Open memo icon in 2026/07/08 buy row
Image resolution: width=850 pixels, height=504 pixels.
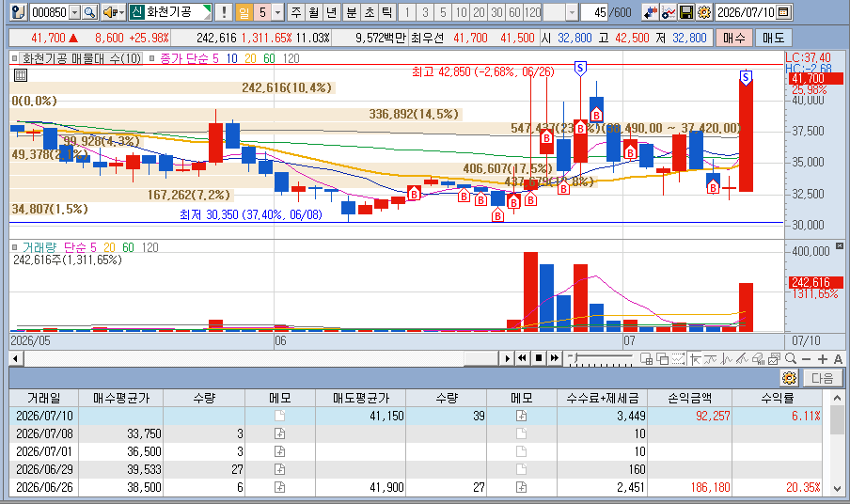click(x=279, y=433)
